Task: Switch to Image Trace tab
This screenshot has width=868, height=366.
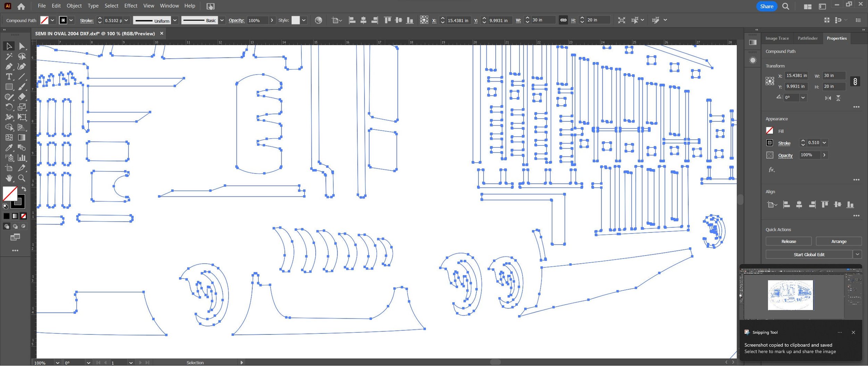Action: [777, 39]
